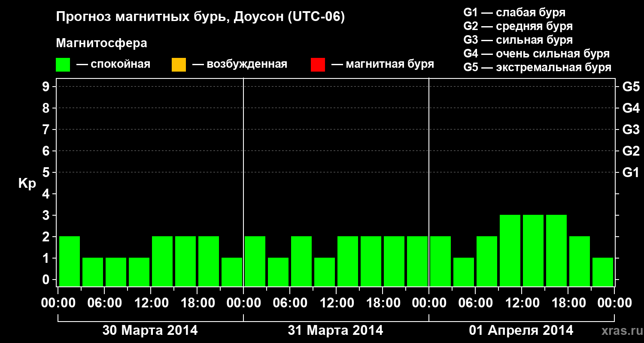
Task: Click the first bar of 01 Апреля at 00:00
Action: click(440, 261)
